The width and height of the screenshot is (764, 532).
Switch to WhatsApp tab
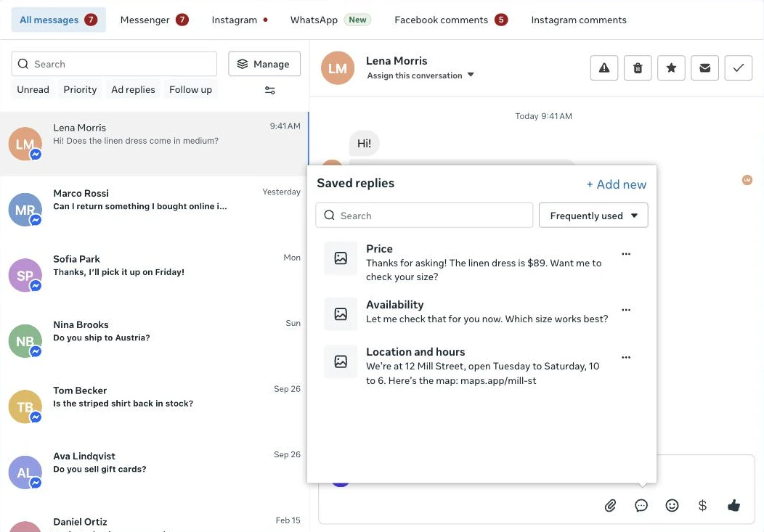coord(331,20)
